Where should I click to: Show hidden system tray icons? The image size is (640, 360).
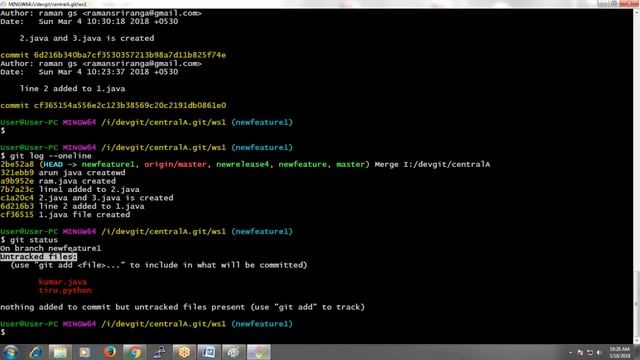570,353
